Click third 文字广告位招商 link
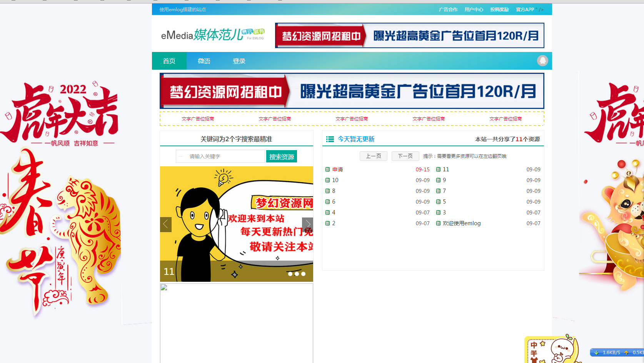This screenshot has height=363, width=644. [352, 119]
